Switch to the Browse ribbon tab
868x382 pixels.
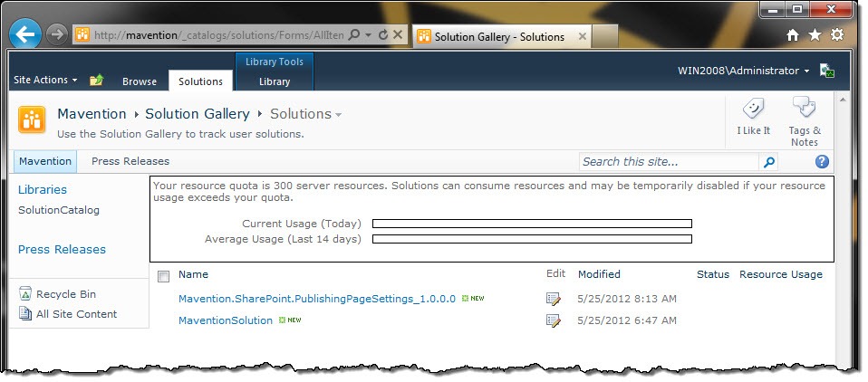click(140, 81)
